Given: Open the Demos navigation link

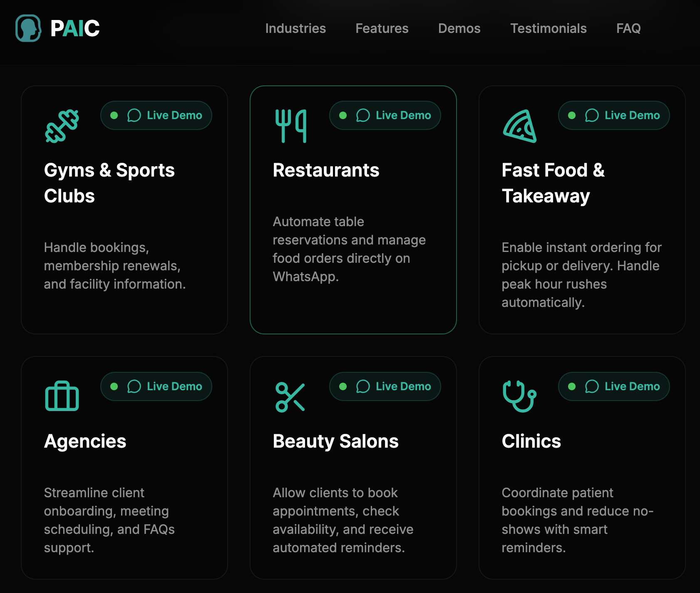Looking at the screenshot, I should click(x=459, y=29).
